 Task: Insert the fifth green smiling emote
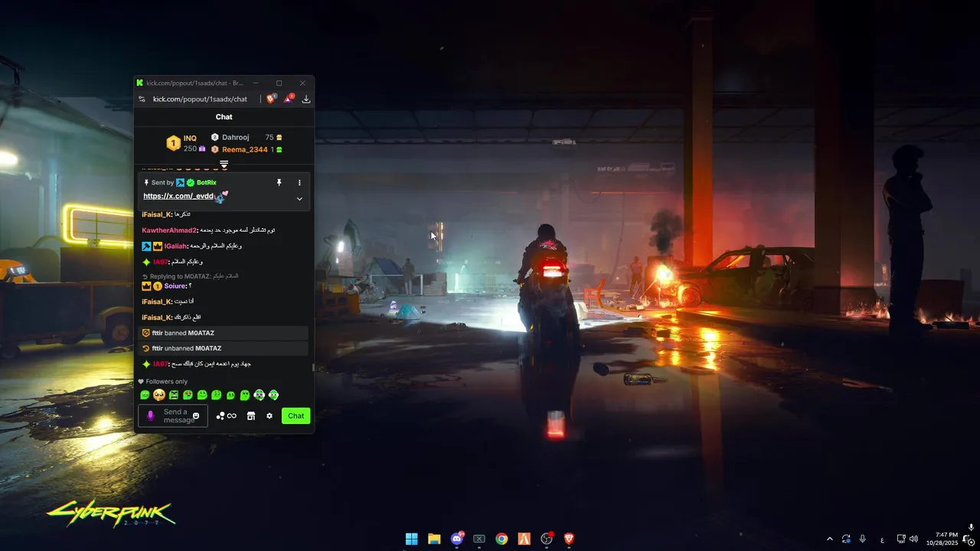click(202, 395)
